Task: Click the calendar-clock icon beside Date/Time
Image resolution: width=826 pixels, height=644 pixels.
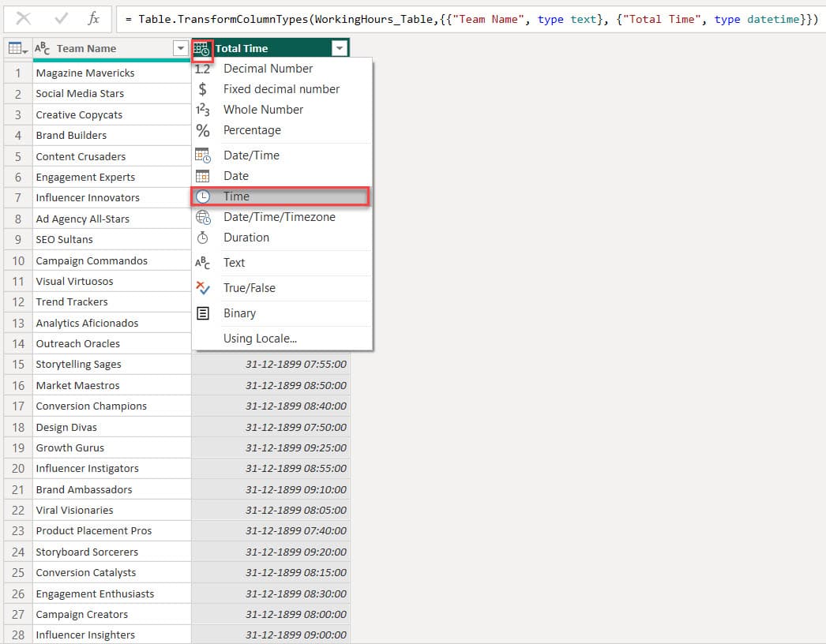Action: tap(203, 155)
